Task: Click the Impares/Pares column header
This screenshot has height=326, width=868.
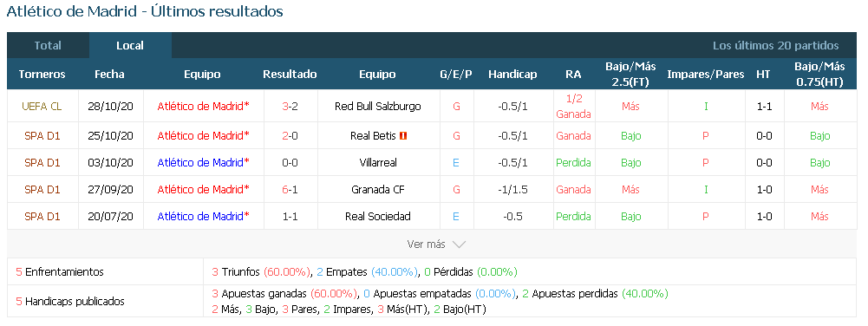Action: (x=705, y=75)
